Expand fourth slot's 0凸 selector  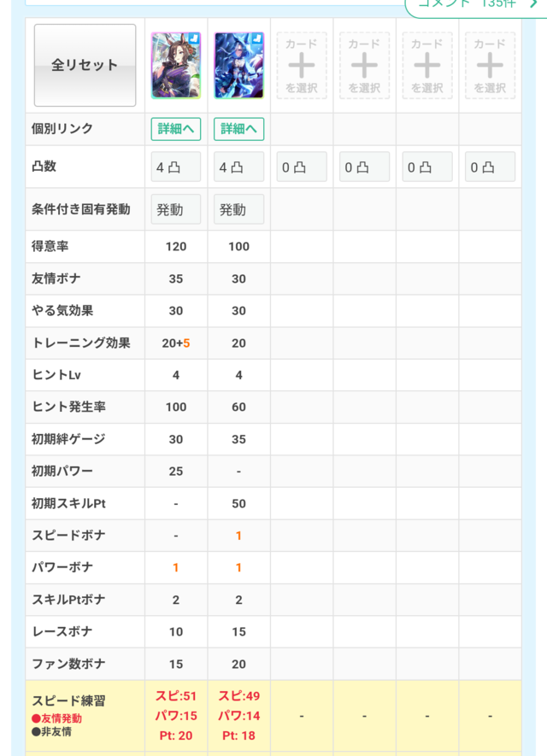pyautogui.click(x=364, y=167)
